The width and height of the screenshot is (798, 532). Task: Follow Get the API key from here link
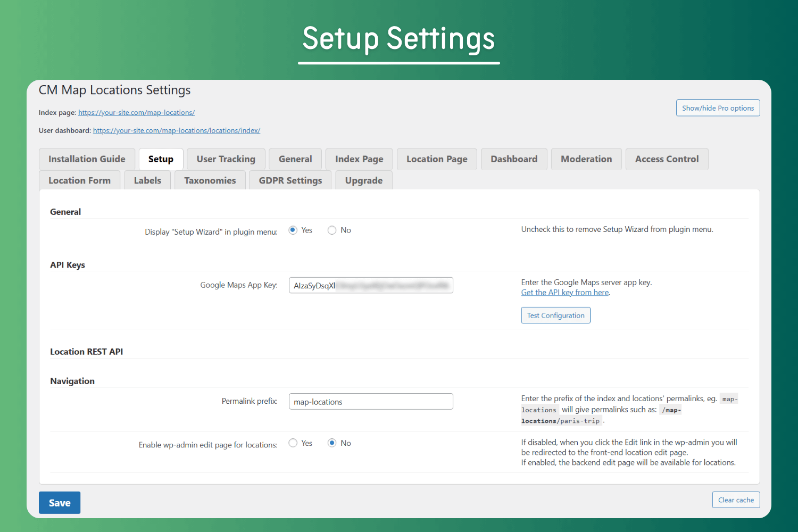(x=565, y=293)
